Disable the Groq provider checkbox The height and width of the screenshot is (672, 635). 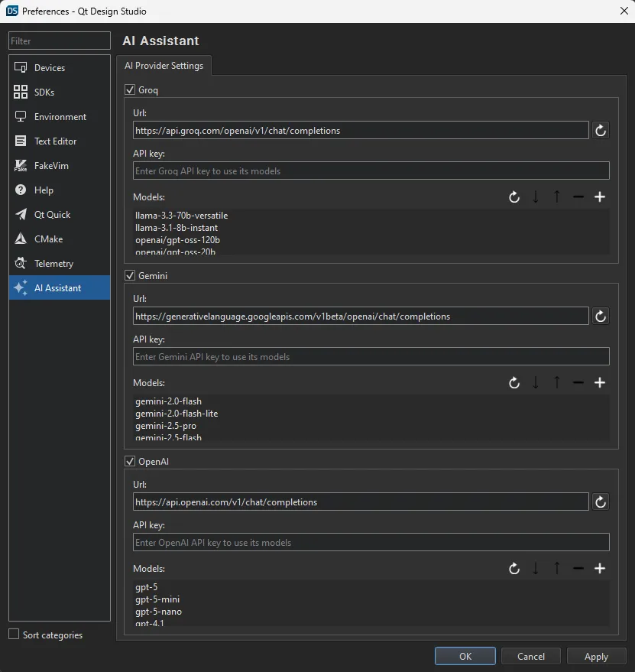tap(130, 90)
